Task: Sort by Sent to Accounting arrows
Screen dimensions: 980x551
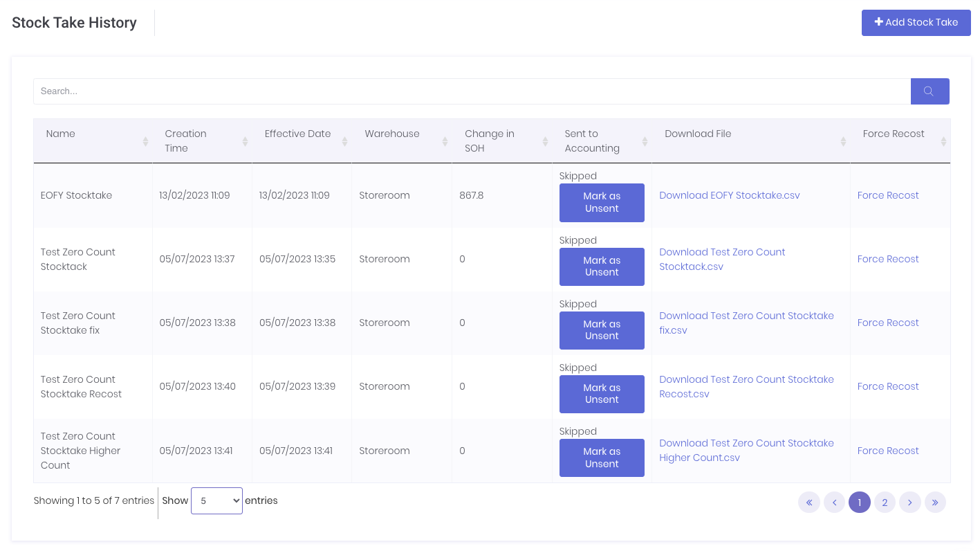Action: [x=645, y=141]
